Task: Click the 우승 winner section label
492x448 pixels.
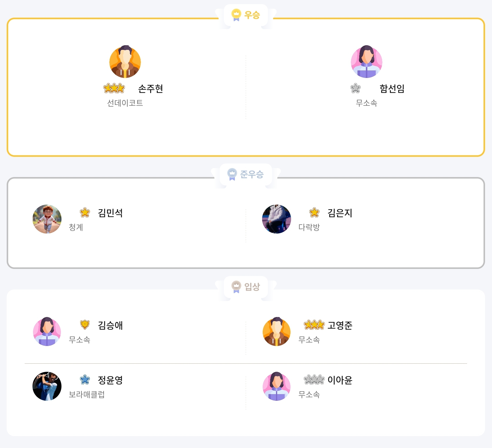Action: [x=252, y=15]
